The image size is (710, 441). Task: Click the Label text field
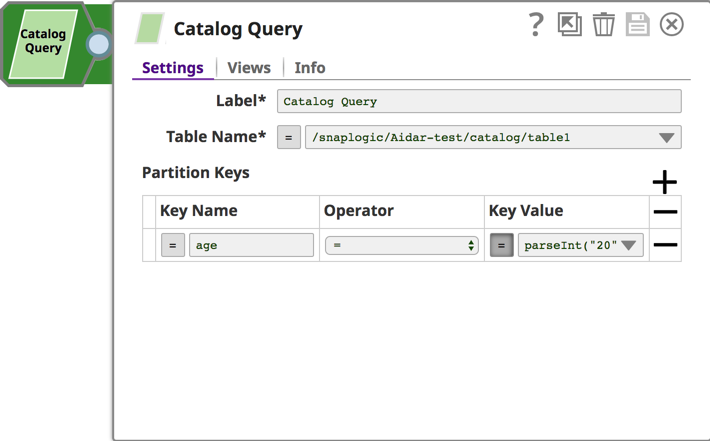click(x=478, y=101)
